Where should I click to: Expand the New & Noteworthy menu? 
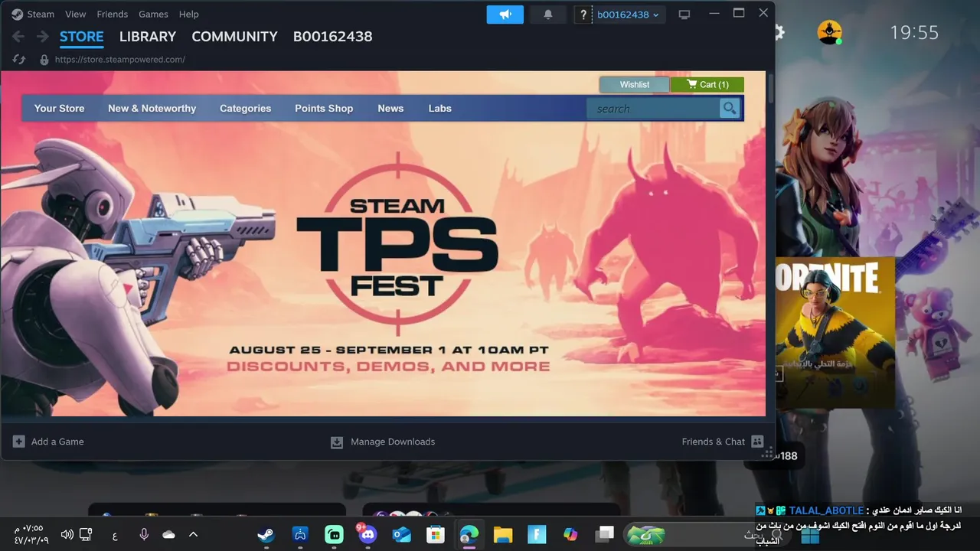pyautogui.click(x=152, y=109)
